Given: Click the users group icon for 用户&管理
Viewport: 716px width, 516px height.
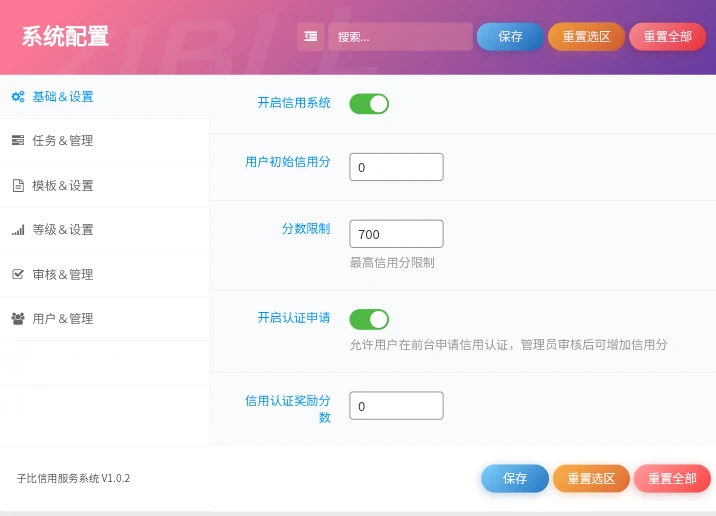Looking at the screenshot, I should point(18,318).
